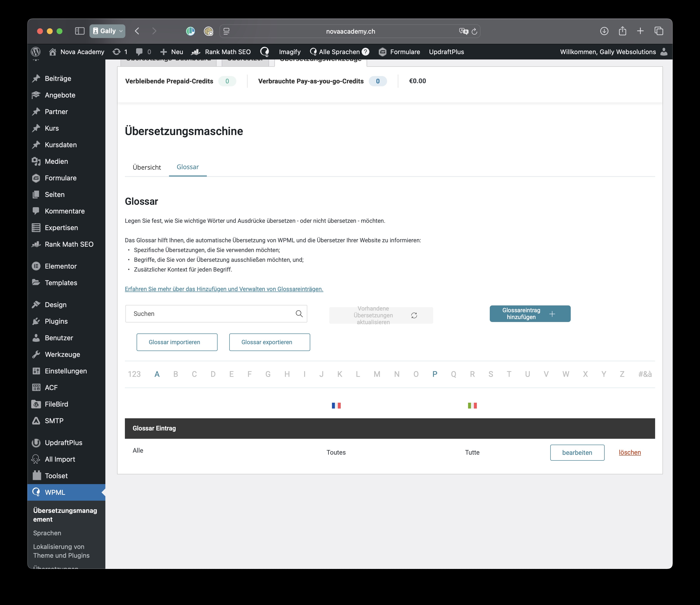Viewport: 700px width, 605px height.
Task: Open a new Safari tab
Action: point(640,31)
